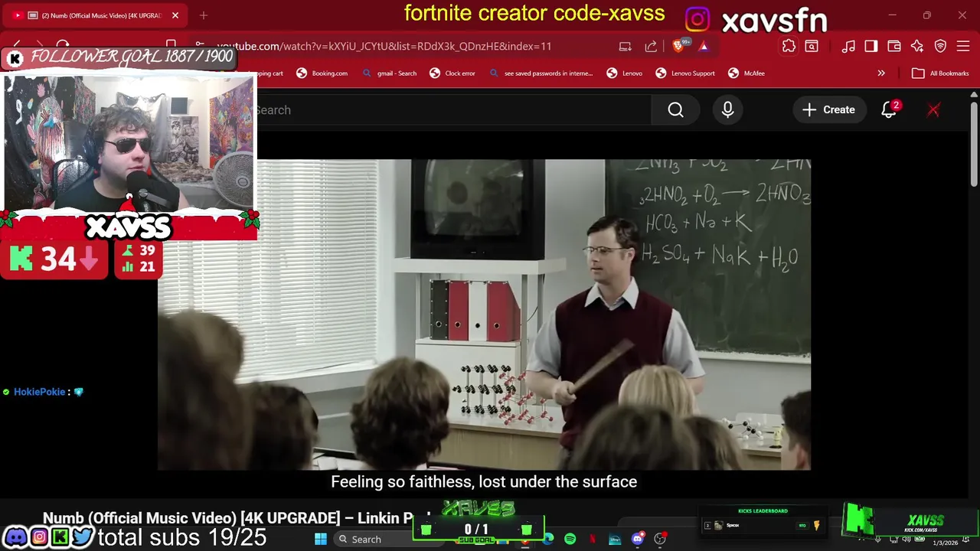Open the Clock error bookmark
The image size is (980, 551).
[x=452, y=73]
